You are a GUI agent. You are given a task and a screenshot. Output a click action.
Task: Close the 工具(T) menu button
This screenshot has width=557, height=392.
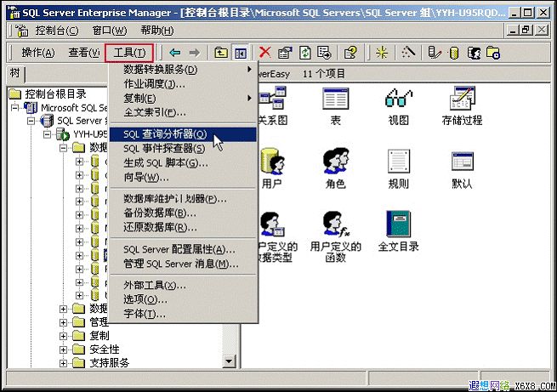click(129, 53)
